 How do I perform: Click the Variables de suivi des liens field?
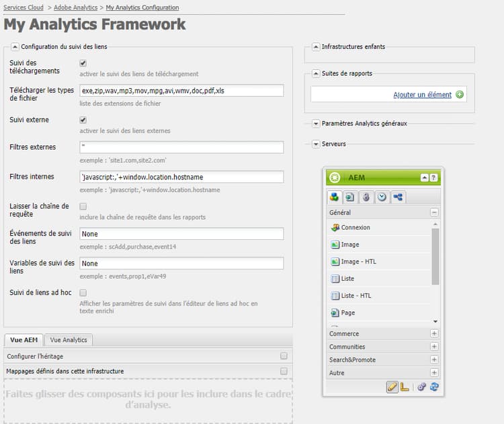[x=181, y=263]
